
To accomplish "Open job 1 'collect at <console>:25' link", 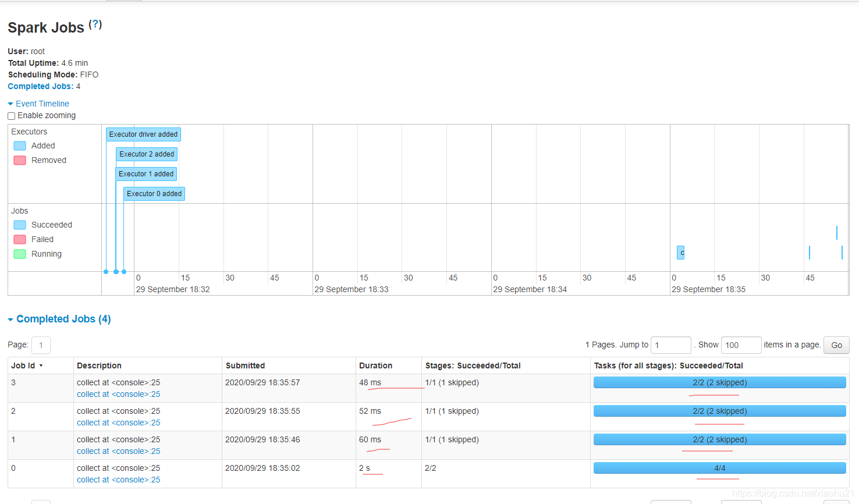I will pyautogui.click(x=119, y=451).
